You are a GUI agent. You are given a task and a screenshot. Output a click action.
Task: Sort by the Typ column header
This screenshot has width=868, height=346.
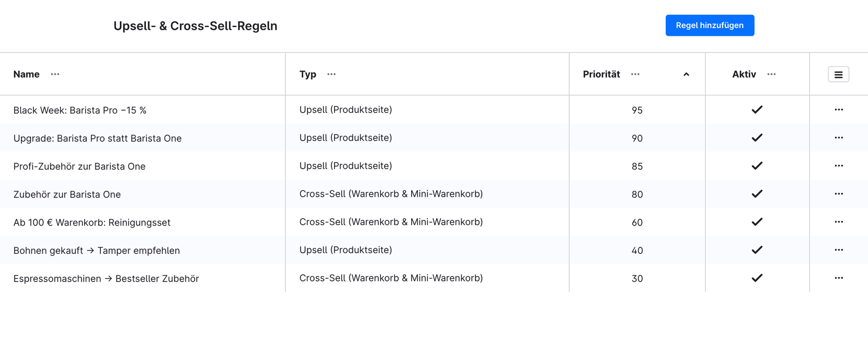308,74
